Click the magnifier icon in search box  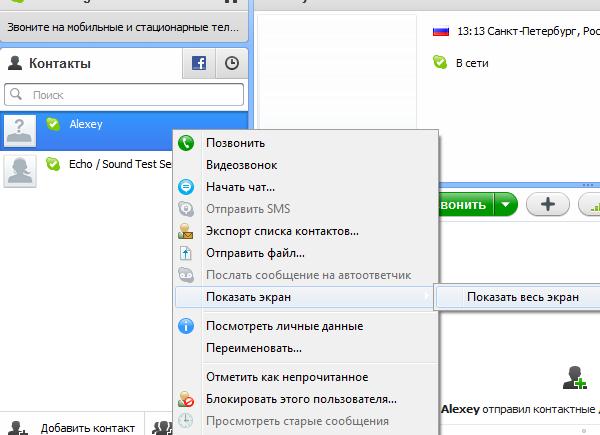[16, 94]
